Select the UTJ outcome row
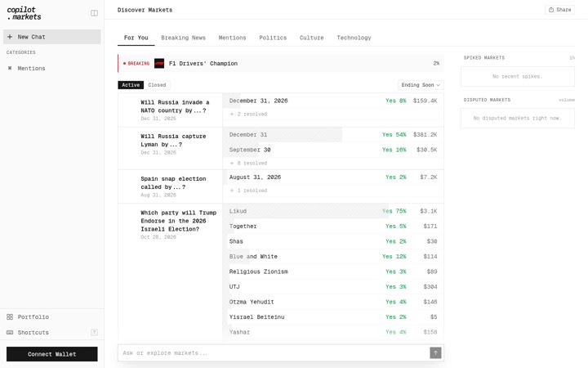The image size is (588, 368). coord(333,287)
